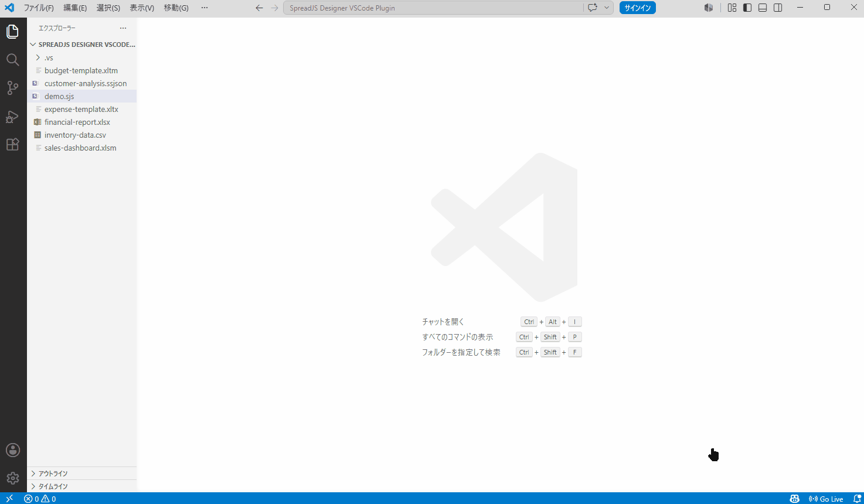Click the Copilot icon near layout controls
864x504 pixels.
click(x=709, y=8)
